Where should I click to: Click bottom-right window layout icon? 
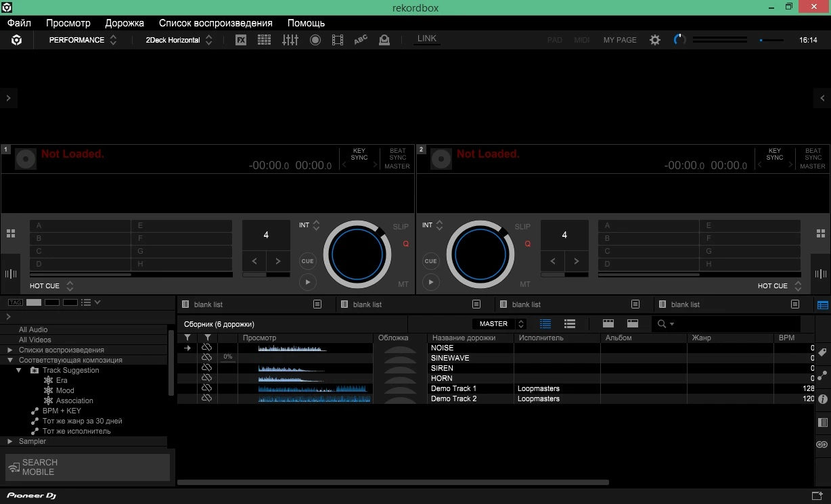tap(817, 497)
